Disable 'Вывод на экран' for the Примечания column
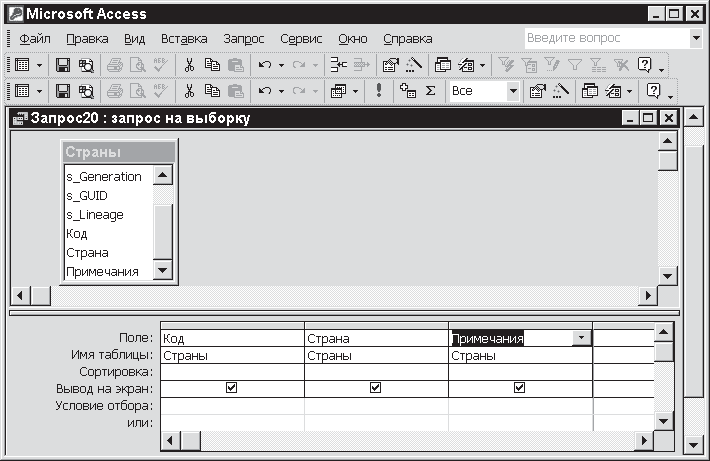710x461 pixels. pos(519,388)
